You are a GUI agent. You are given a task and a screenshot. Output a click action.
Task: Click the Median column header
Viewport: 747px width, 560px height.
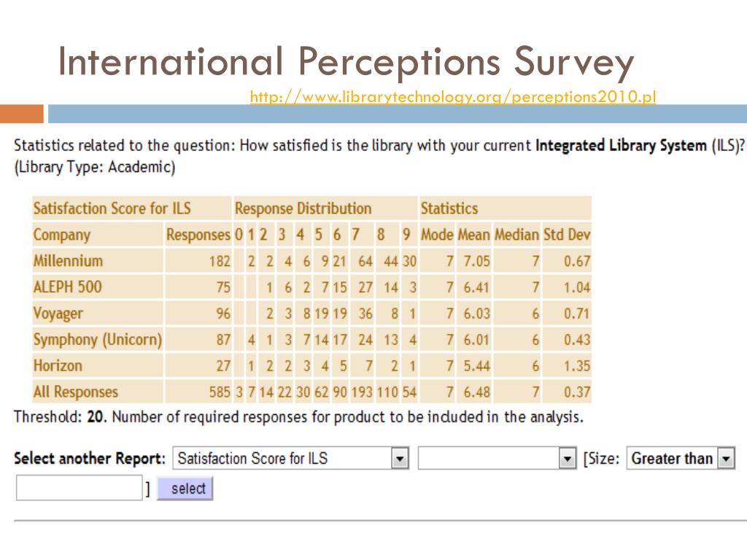pyautogui.click(x=516, y=235)
